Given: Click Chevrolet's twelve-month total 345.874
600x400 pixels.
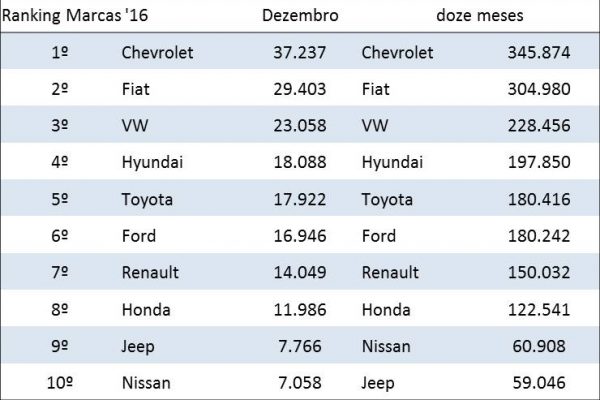Looking at the screenshot, I should (536, 52).
